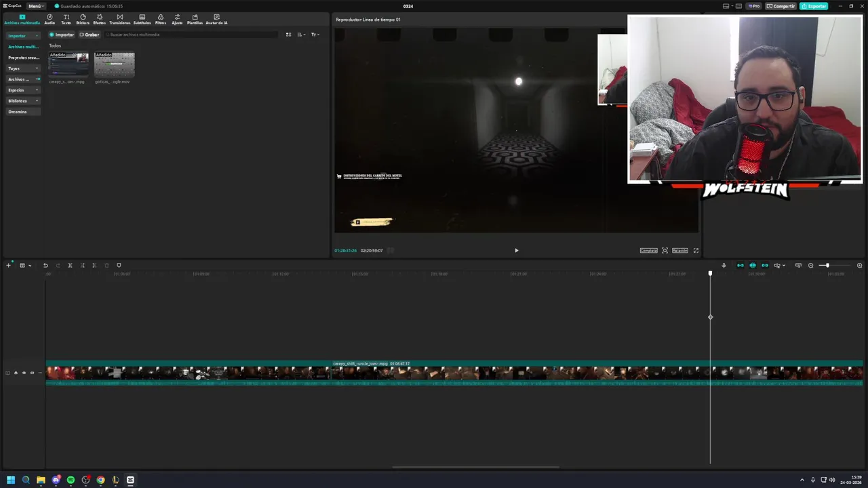Open the Efectos panel
The width and height of the screenshot is (868, 488).
click(x=100, y=20)
